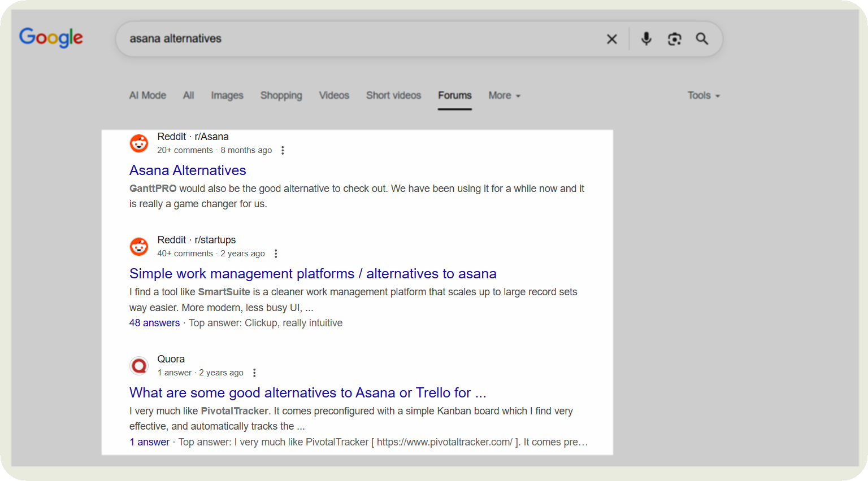The height and width of the screenshot is (481, 868).
Task: Open the Asana Alternatives result link
Action: tap(188, 170)
